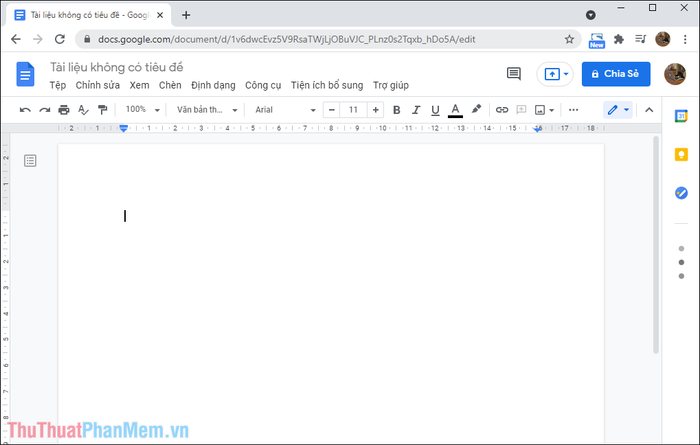Screen dimensions: 700x445
Task: Open Google Tasks side panel
Action: pos(681,193)
